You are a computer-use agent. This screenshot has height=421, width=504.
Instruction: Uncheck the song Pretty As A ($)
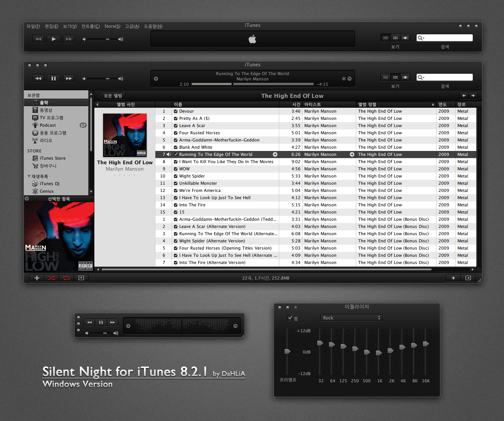coord(176,119)
